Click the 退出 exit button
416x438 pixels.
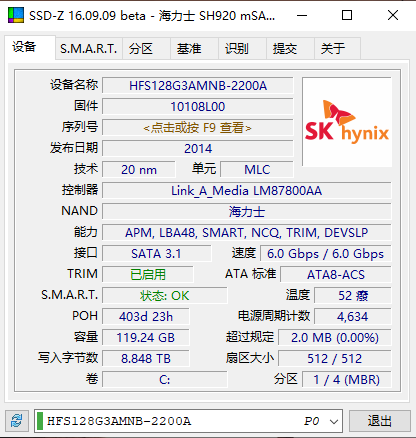[379, 421]
